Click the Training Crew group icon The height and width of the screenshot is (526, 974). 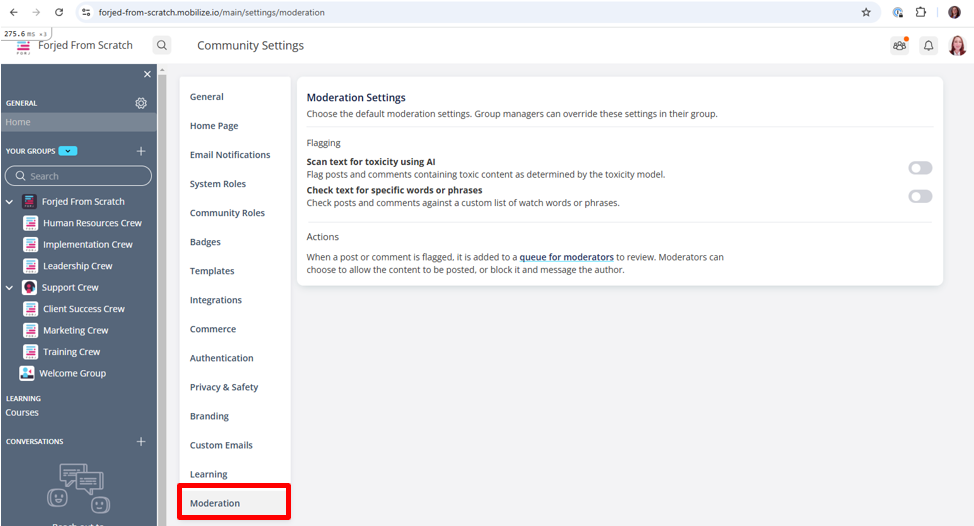tap(30, 351)
